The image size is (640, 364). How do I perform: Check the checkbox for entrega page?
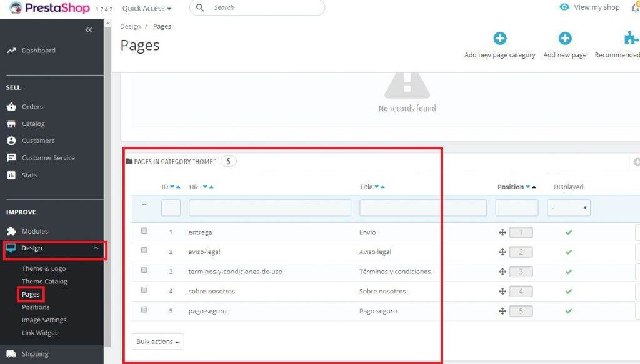144,231
